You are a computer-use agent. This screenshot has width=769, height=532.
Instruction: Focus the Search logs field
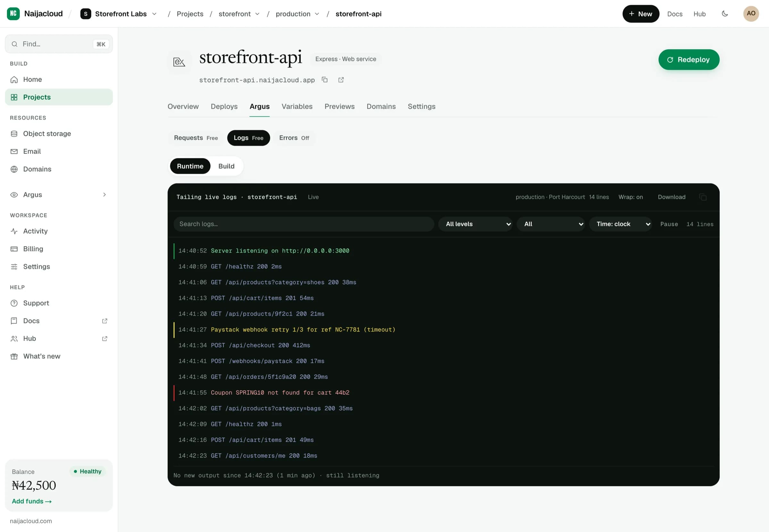pos(304,224)
